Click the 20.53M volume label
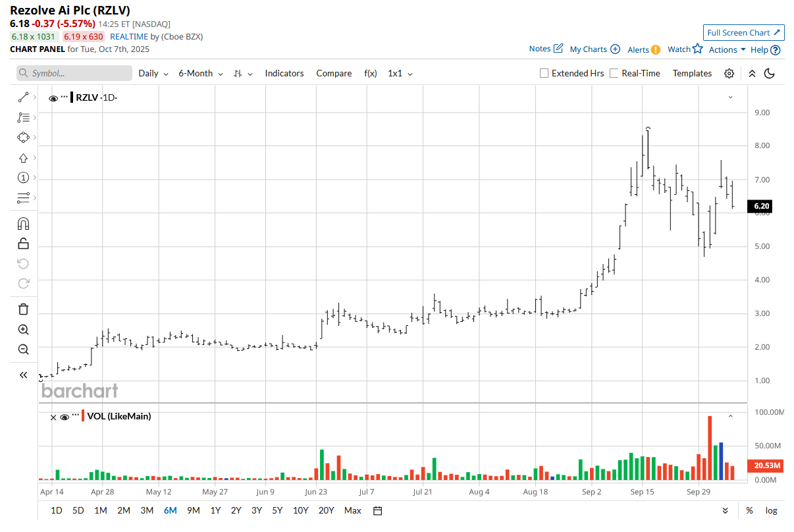 [765, 465]
